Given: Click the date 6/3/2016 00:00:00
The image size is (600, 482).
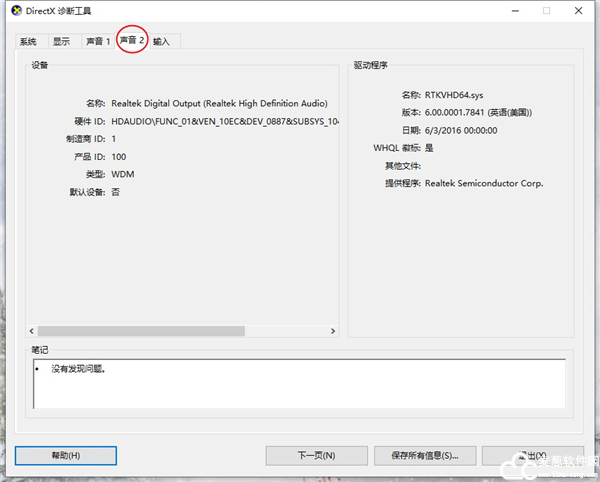Looking at the screenshot, I should pyautogui.click(x=461, y=130).
